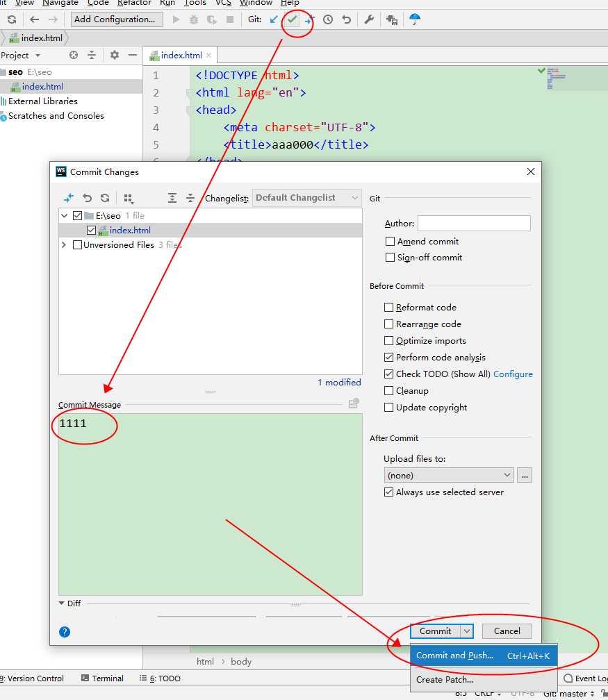608x700 pixels.
Task: Click the Git Revert icon in toolbar
Action: [x=346, y=19]
